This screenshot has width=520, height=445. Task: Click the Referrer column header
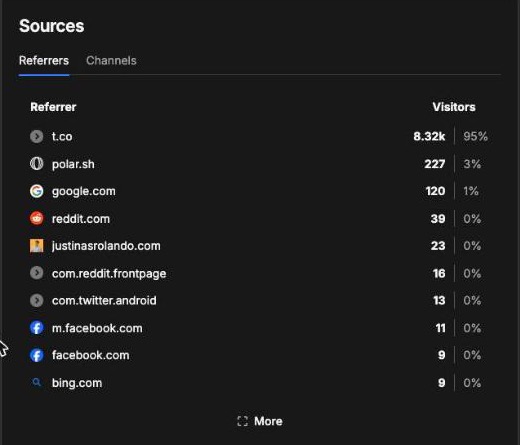pyautogui.click(x=53, y=107)
